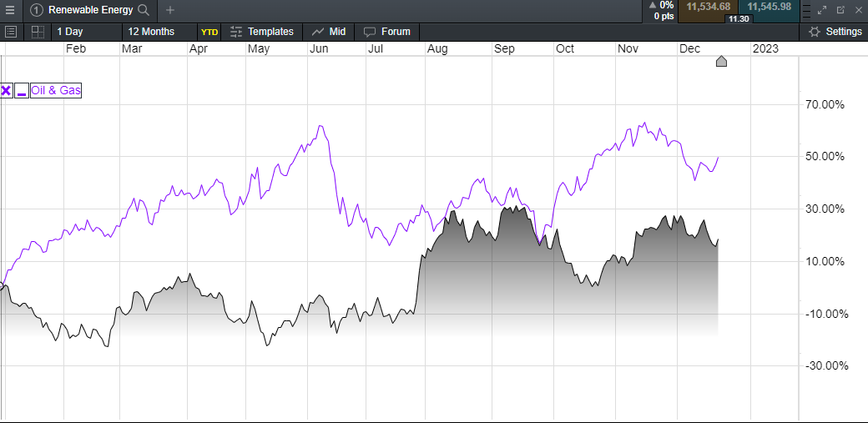Click the 10.00% axis label

(825, 261)
